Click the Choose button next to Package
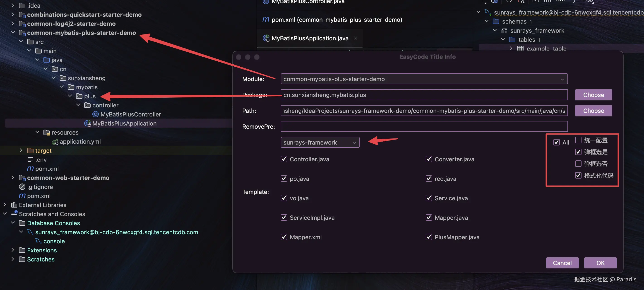 tap(593, 95)
